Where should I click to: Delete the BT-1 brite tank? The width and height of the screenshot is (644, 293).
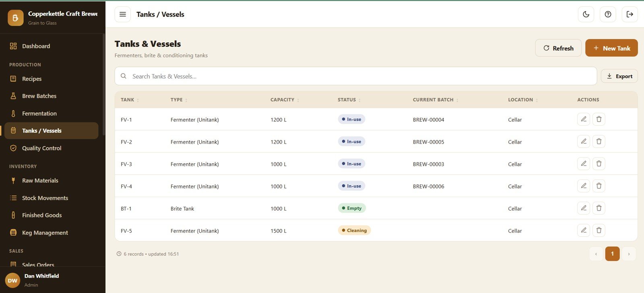(599, 208)
